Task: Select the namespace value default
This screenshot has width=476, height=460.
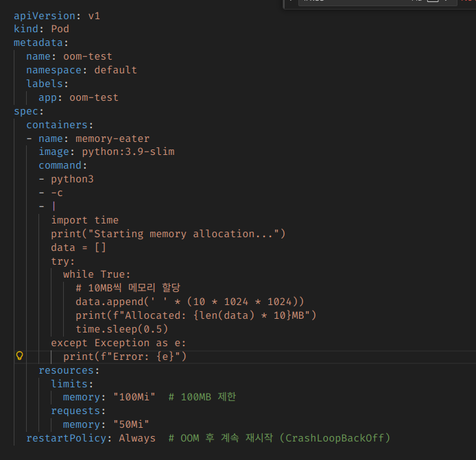Action: (115, 70)
